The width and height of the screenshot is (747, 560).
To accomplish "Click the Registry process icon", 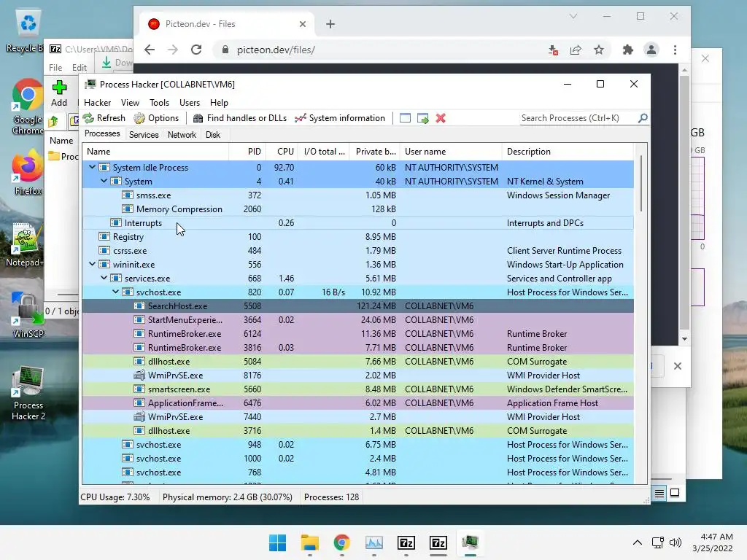I will tap(104, 236).
